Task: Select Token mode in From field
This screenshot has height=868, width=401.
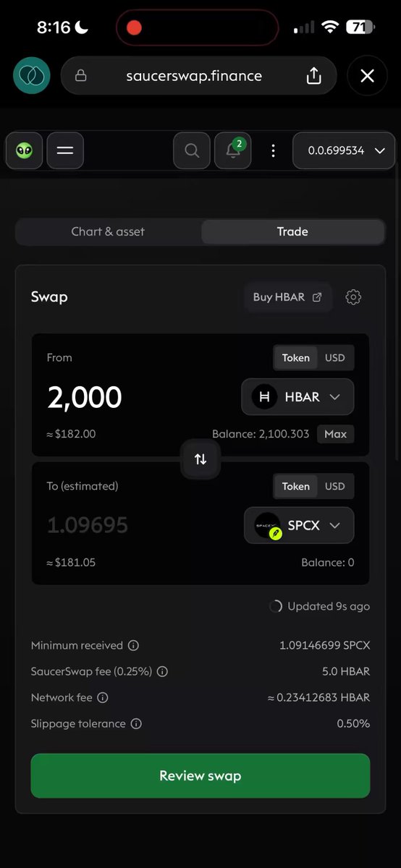Action: point(295,357)
